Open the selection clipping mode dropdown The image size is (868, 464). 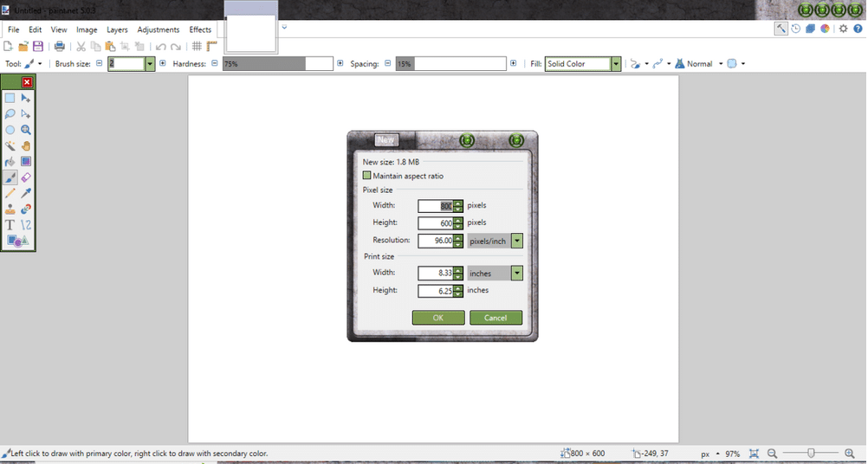735,63
